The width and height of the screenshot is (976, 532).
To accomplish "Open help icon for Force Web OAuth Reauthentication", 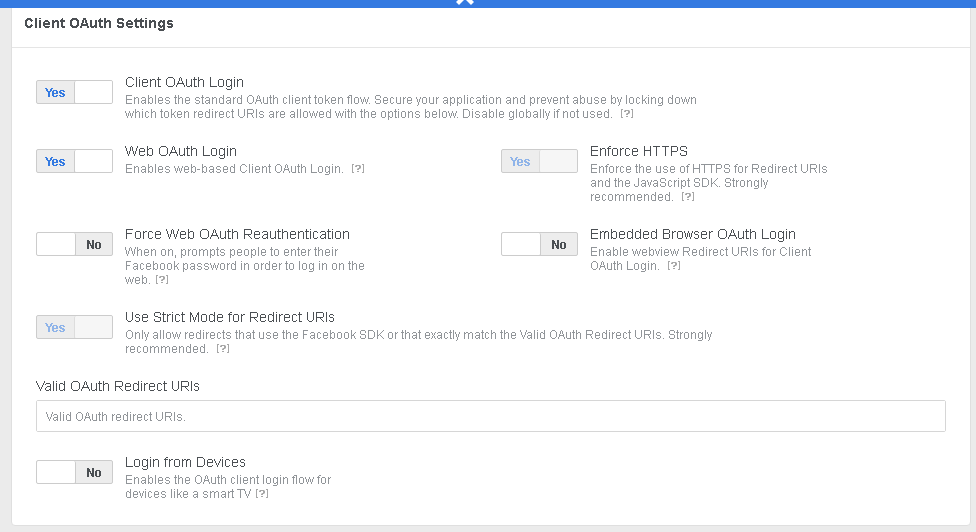I will coord(162,280).
